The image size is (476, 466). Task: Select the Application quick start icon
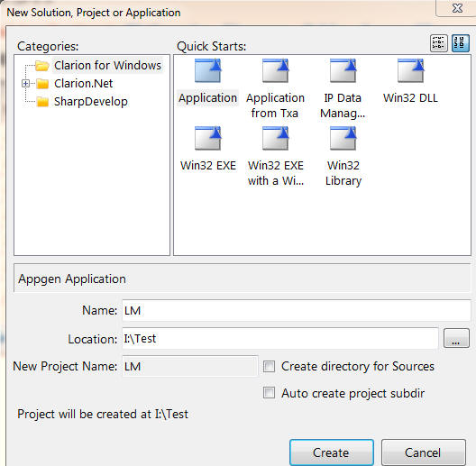[208, 70]
